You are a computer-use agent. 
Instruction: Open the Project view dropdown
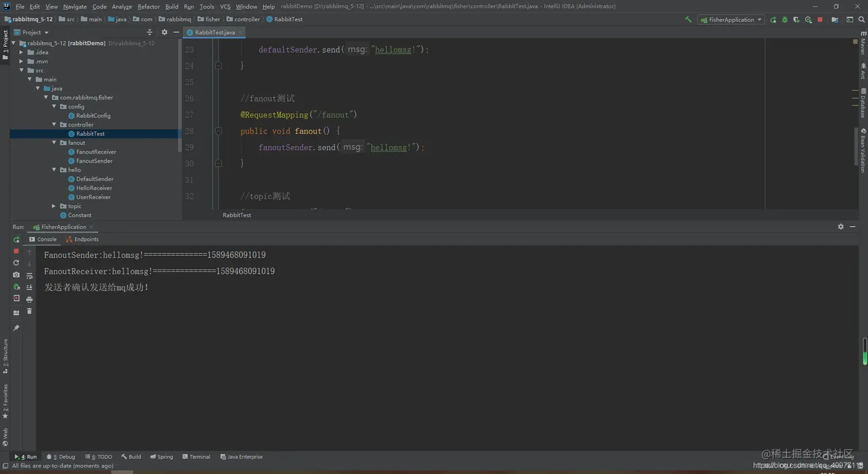32,32
